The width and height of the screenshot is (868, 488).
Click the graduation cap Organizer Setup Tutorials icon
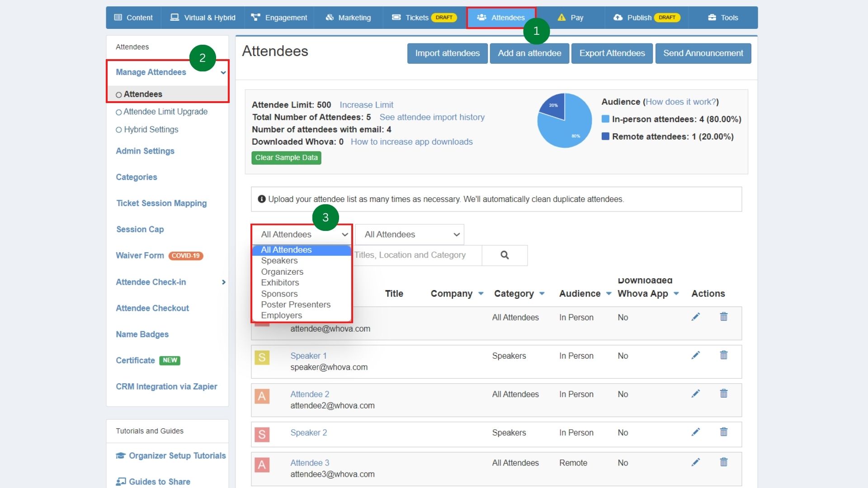[x=120, y=455]
